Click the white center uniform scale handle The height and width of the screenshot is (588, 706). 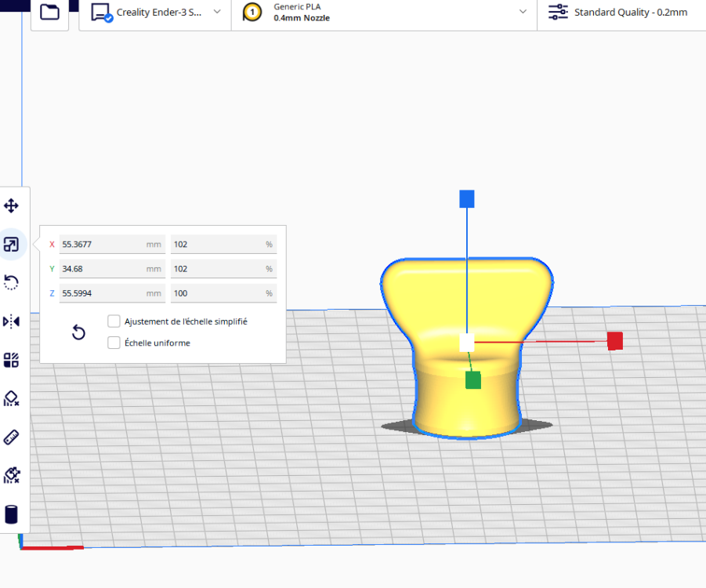466,343
